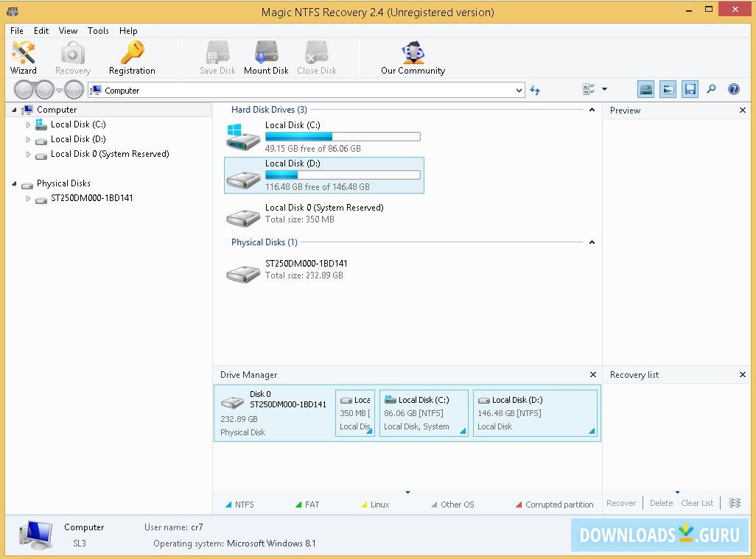Click the Linux legend entry
The image size is (756, 559).
point(375,504)
